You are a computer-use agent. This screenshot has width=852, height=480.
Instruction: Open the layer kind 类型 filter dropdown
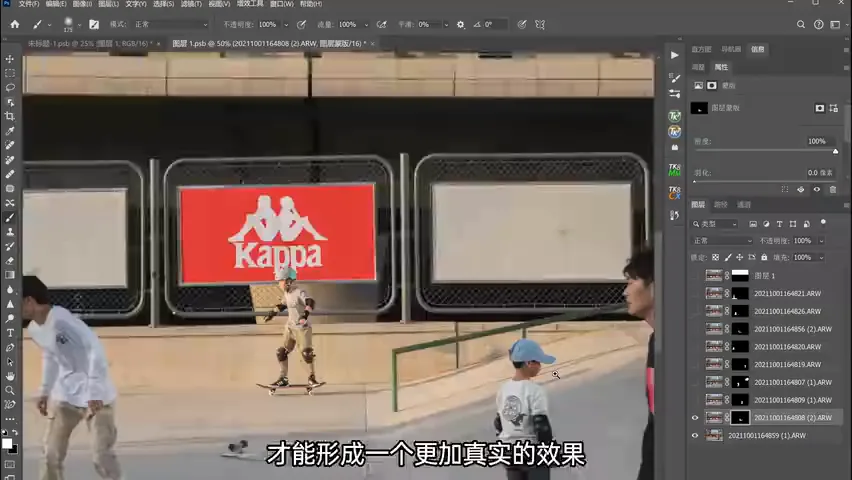[x=715, y=224]
